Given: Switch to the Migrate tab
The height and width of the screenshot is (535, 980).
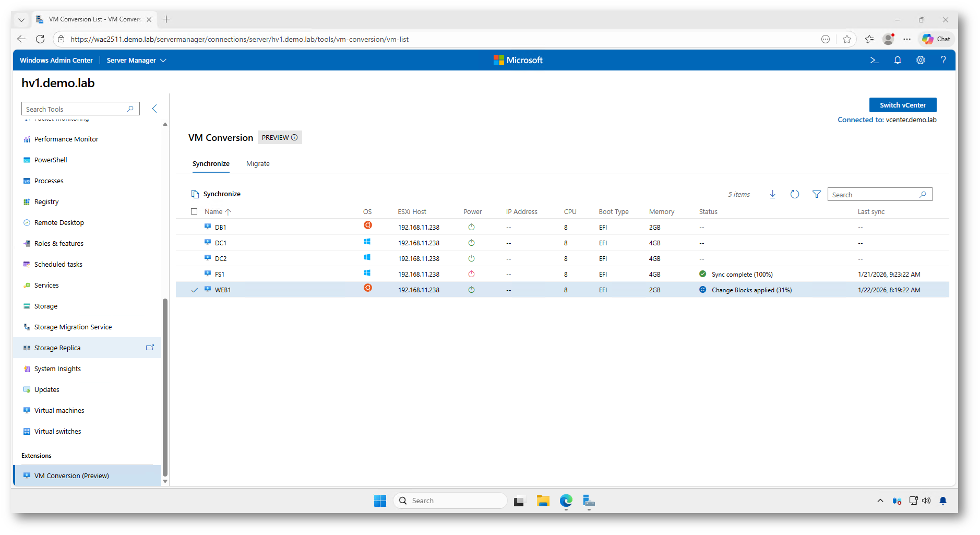Looking at the screenshot, I should coord(258,164).
